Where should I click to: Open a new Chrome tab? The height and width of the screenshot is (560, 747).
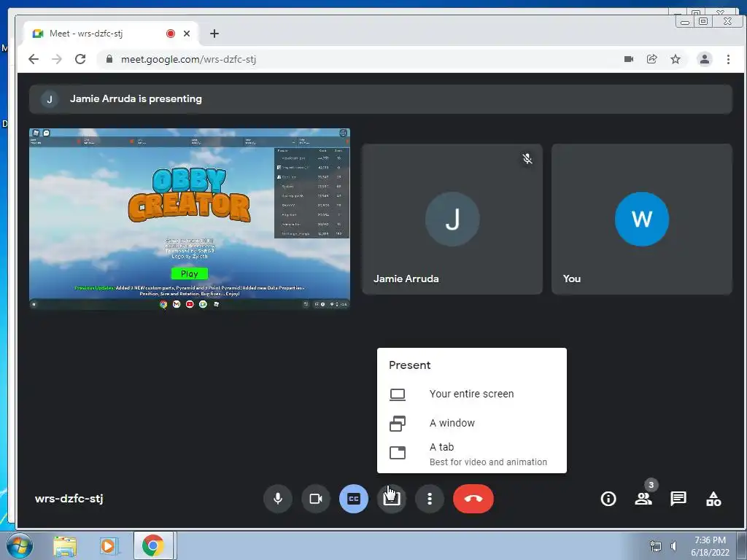point(214,34)
